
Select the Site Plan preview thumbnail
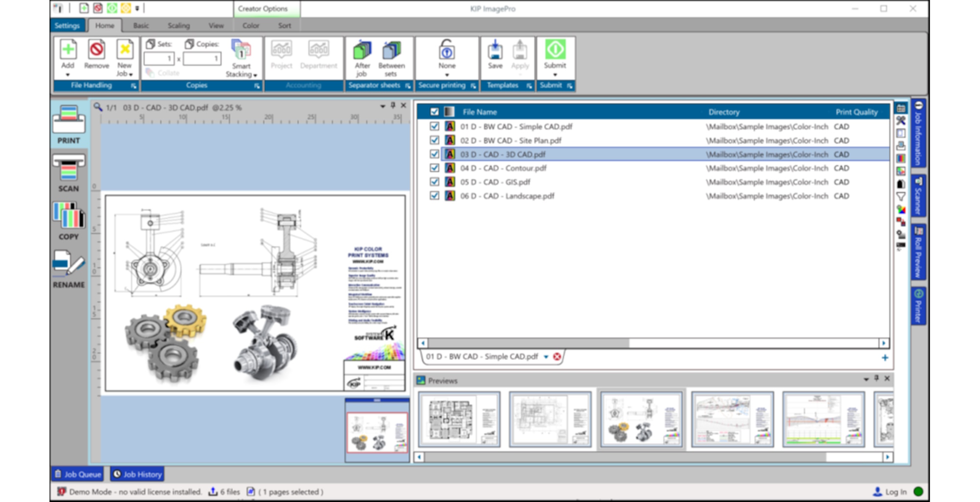click(x=550, y=419)
